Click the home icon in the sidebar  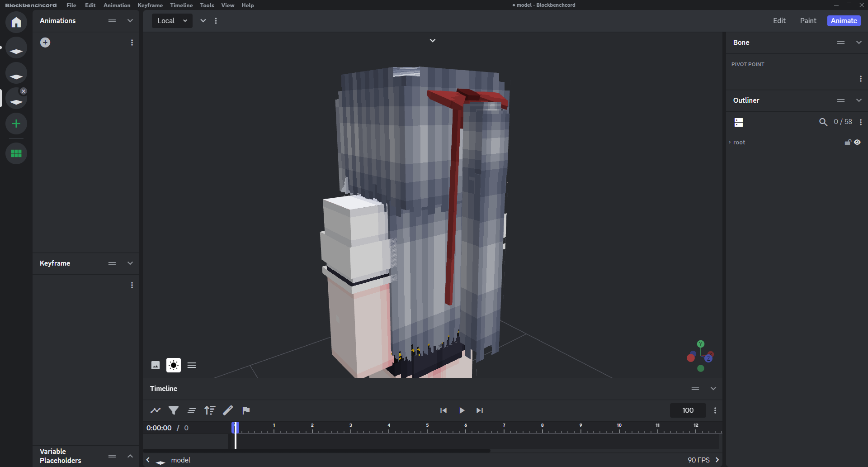tap(16, 22)
